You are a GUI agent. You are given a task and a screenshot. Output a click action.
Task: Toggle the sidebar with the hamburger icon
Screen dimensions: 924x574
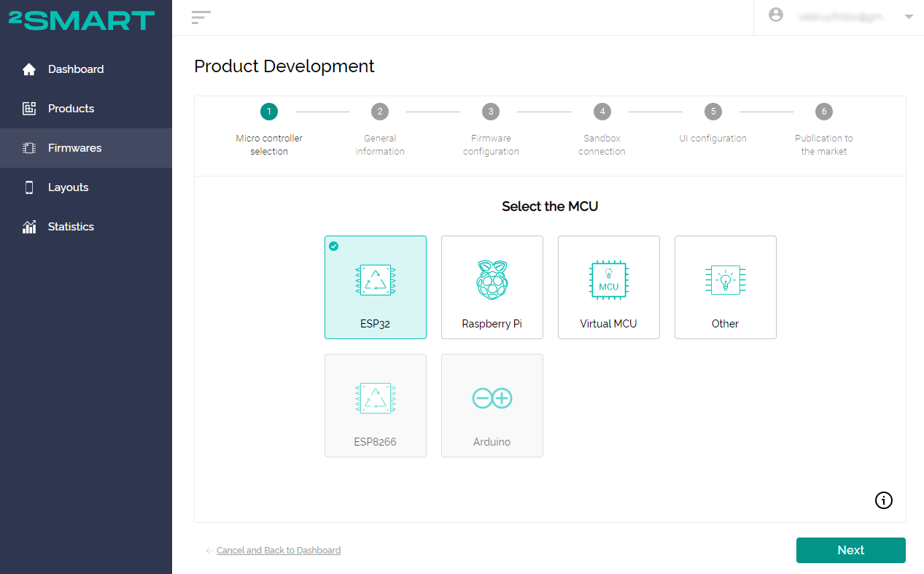(x=201, y=18)
